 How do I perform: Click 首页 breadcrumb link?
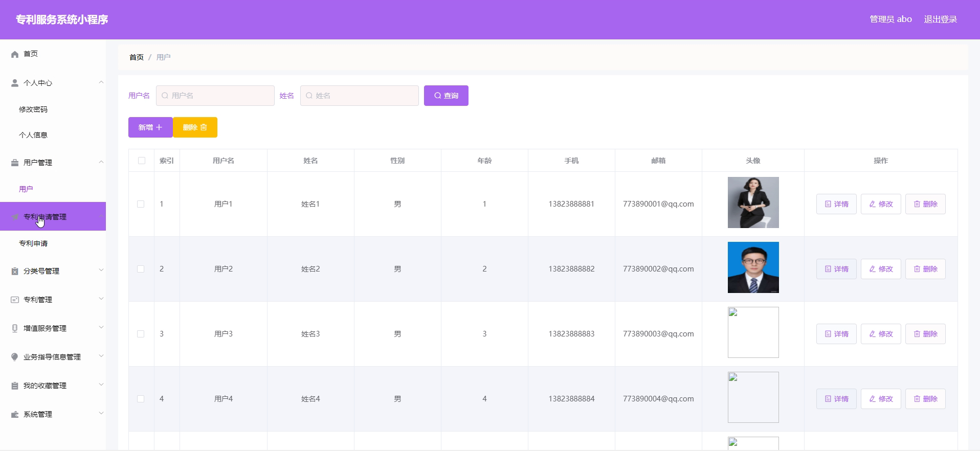137,57
